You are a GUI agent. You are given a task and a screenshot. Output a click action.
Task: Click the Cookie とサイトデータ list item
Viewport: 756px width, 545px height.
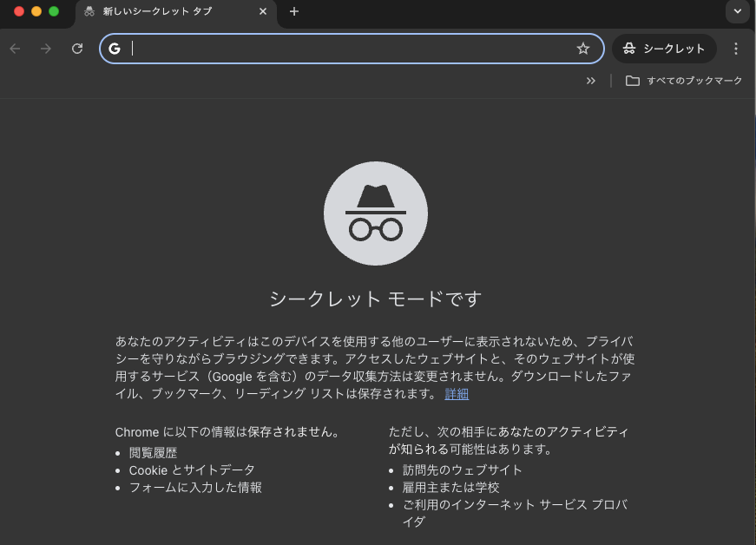click(x=192, y=470)
